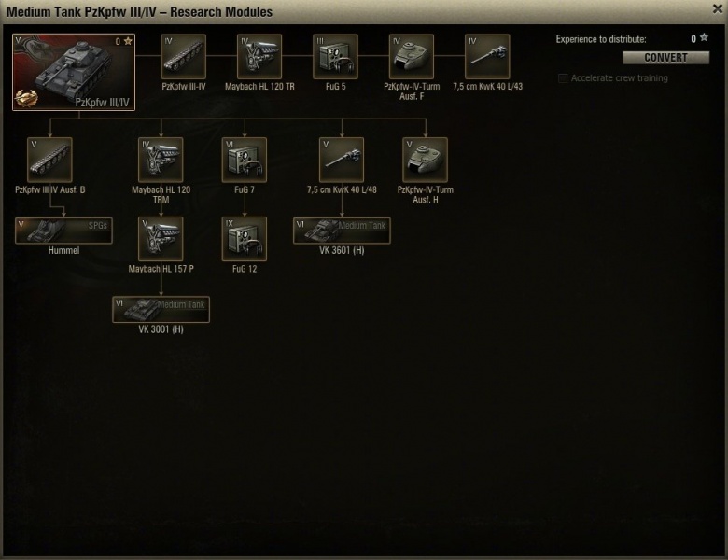Image resolution: width=728 pixels, height=560 pixels.
Task: Click the '7,5 cm KwK 40 L/48' label
Action: pyautogui.click(x=342, y=189)
